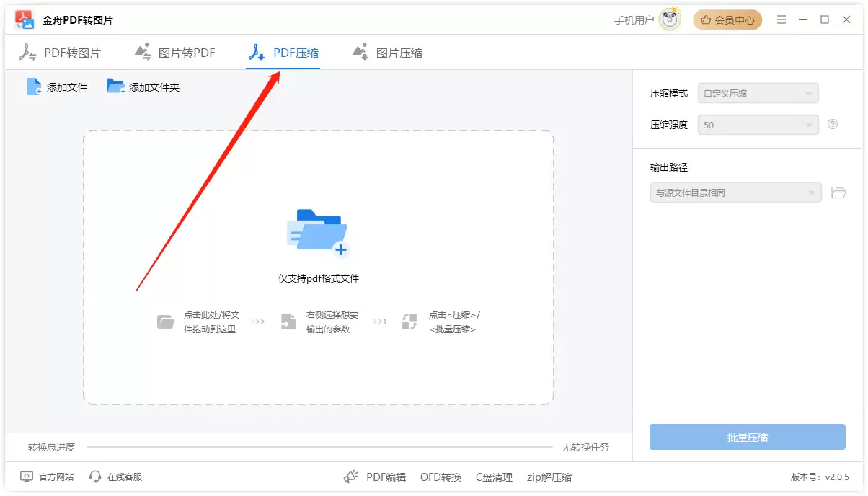Image resolution: width=868 pixels, height=496 pixels.
Task: Open the 会员中心 member center button
Action: click(727, 20)
